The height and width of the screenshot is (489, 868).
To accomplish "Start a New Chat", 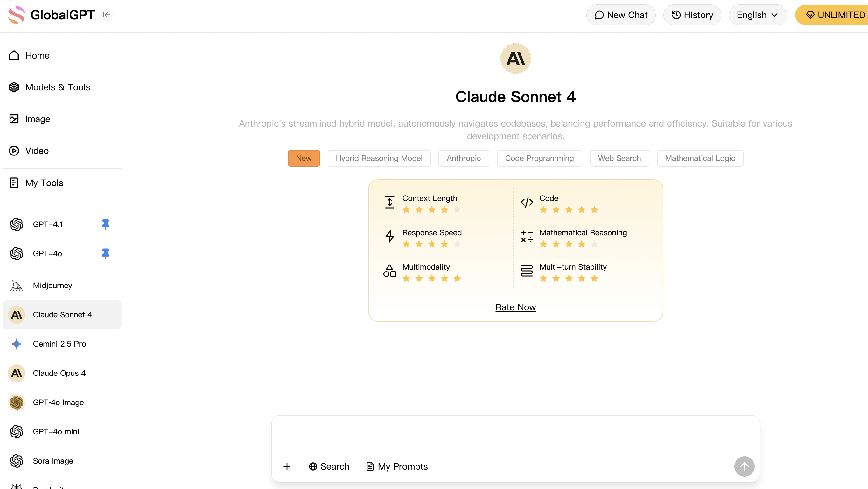I will pyautogui.click(x=621, y=15).
